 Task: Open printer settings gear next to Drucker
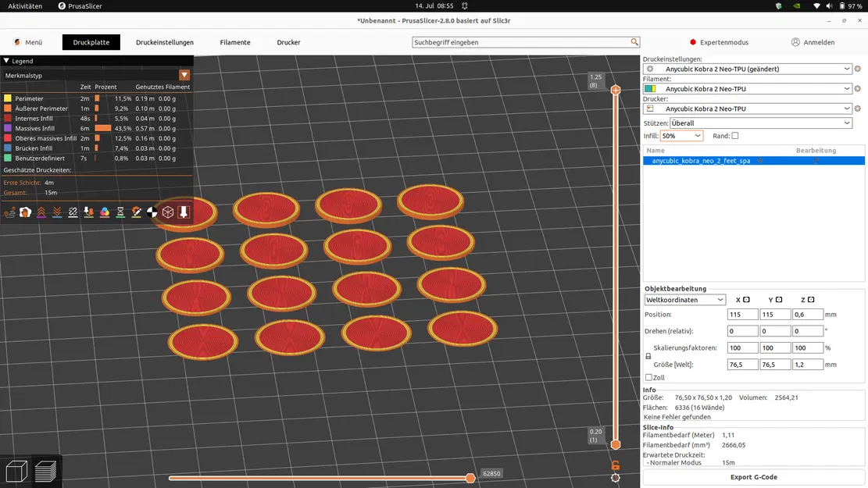point(858,109)
